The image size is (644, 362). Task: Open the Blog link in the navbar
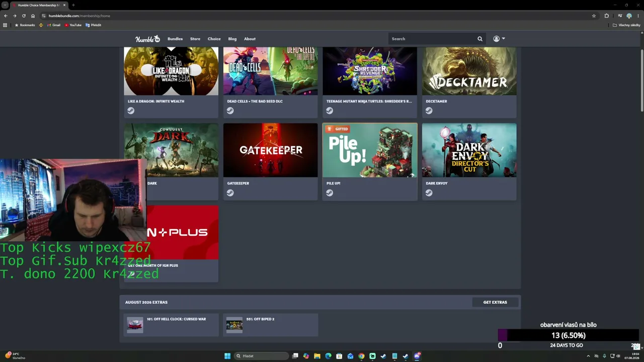click(x=232, y=39)
